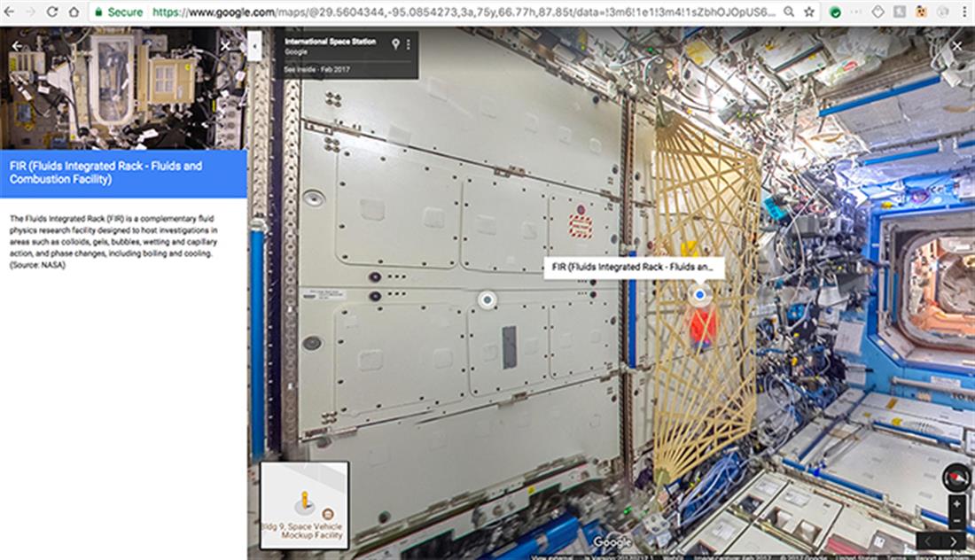Viewport: 975px width, 560px height.
Task: Collapse the side panel with the arrow tab
Action: pos(254,45)
